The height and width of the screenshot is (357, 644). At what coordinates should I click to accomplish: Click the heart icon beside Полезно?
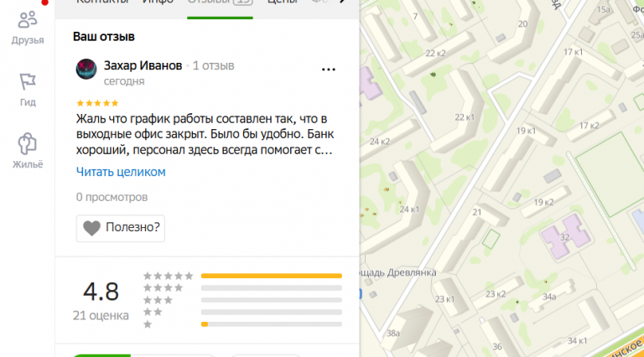click(x=91, y=228)
